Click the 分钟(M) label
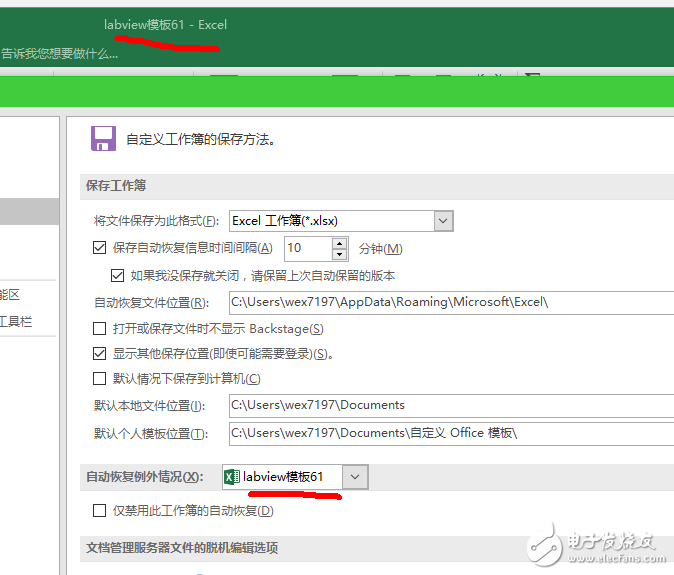 pos(380,249)
